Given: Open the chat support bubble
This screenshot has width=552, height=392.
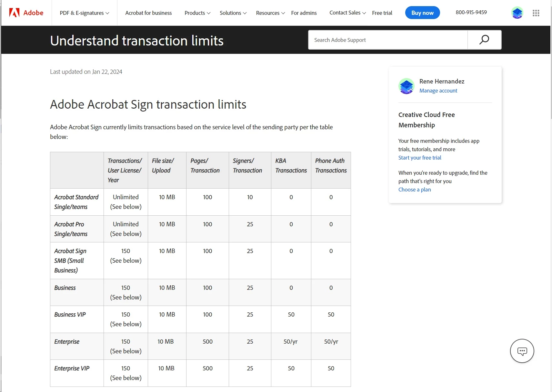Looking at the screenshot, I should coord(522,351).
